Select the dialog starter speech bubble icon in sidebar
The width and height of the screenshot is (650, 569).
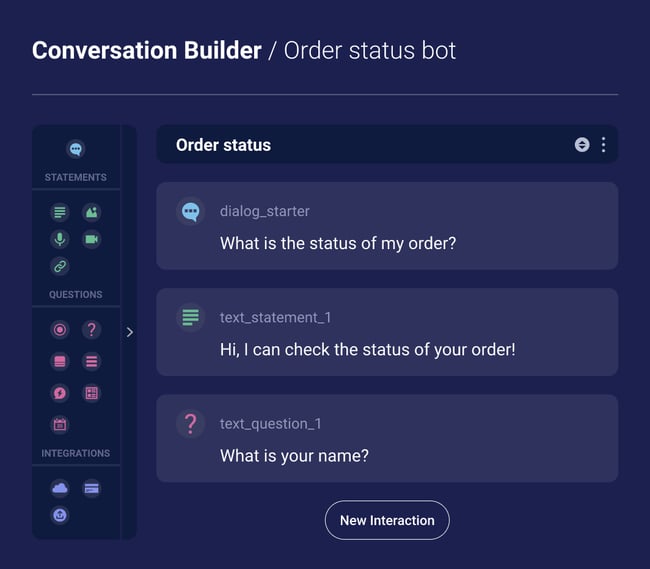click(75, 149)
